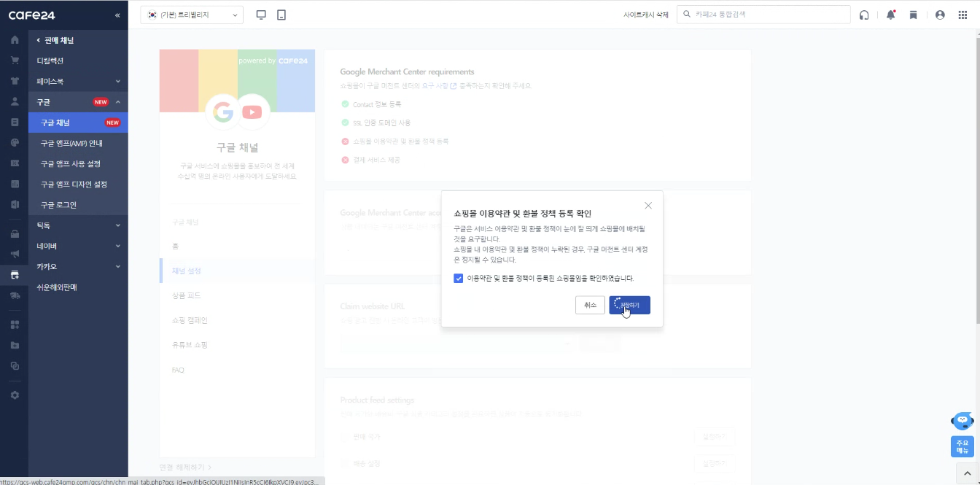Click 설정하기 button for 판매 국가

715,437
